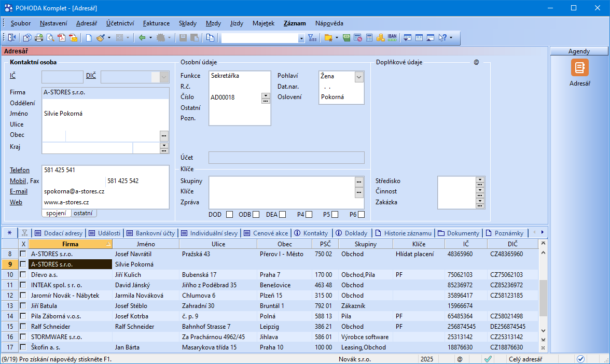
Task: Click the Skupiny browse ellipsis button
Action: [359, 181]
